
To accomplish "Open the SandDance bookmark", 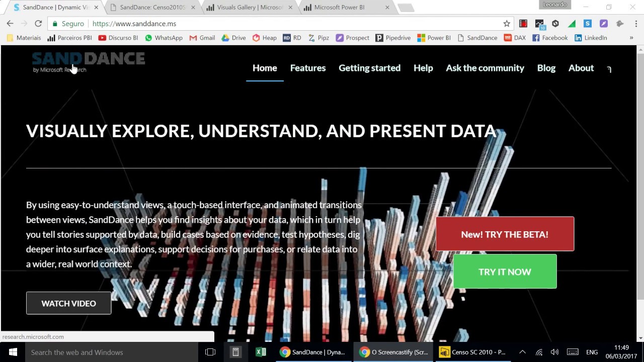I will (x=477, y=38).
